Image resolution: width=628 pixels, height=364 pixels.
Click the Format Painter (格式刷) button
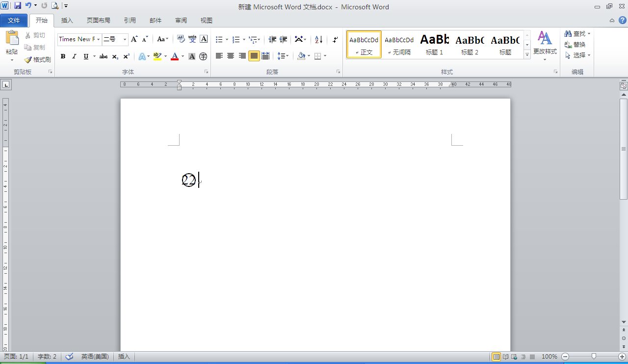[x=38, y=59]
